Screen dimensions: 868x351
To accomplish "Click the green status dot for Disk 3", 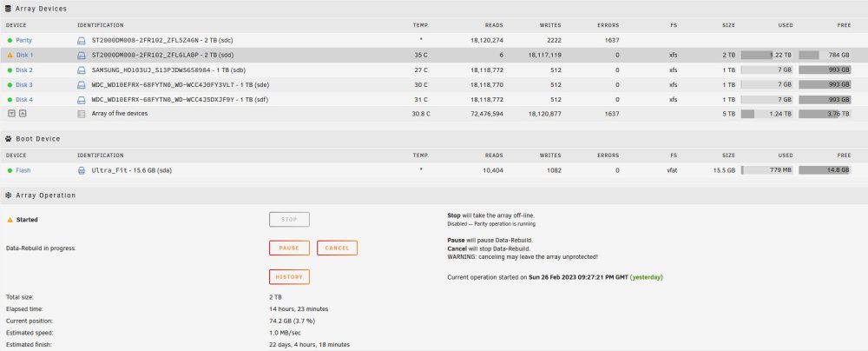I will [10, 85].
